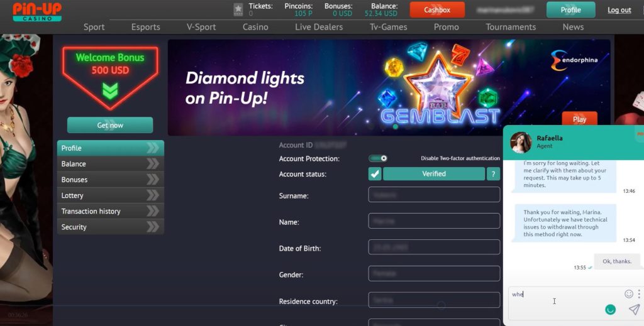Send the chat message with paper plane icon
Viewport: 644px width, 326px height.
[x=634, y=310]
